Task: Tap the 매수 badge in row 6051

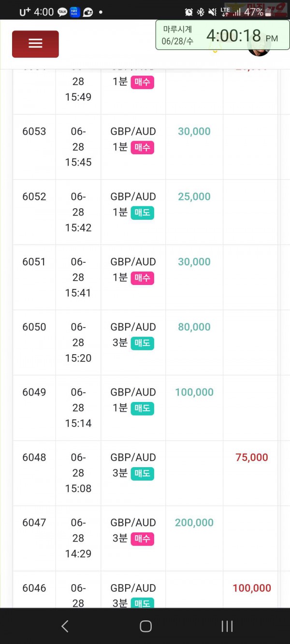Action: pos(142,278)
